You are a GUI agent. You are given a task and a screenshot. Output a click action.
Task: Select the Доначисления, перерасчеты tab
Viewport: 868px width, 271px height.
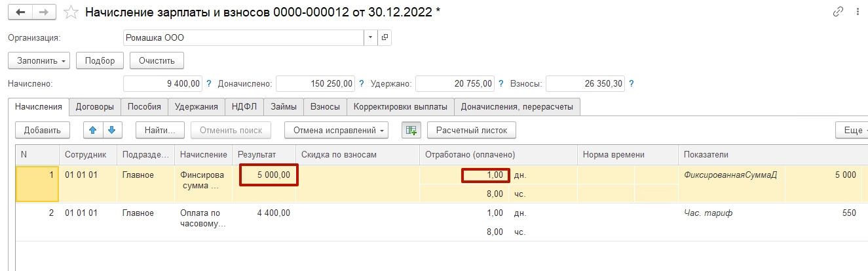pyautogui.click(x=517, y=106)
